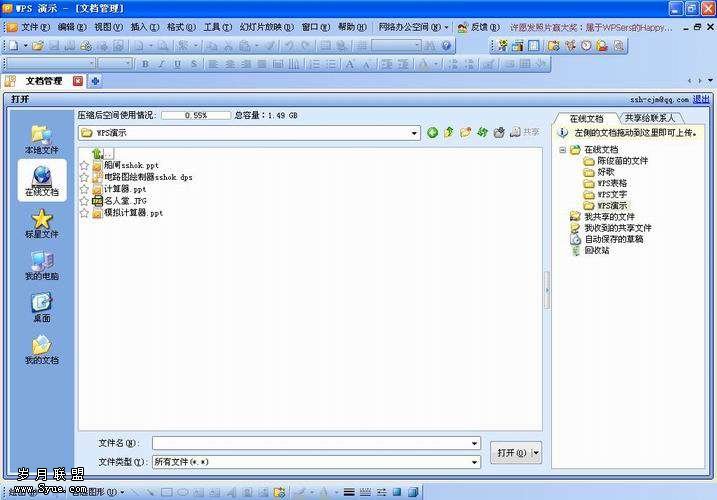Open the 许愿发照片赢大奖 promotional link

click(591, 27)
